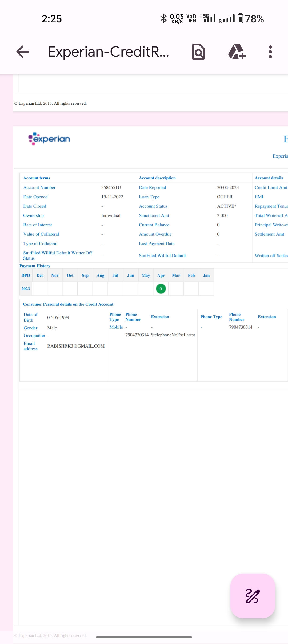Tap the Sanctioned Amt label
288x644 pixels.
(x=154, y=215)
